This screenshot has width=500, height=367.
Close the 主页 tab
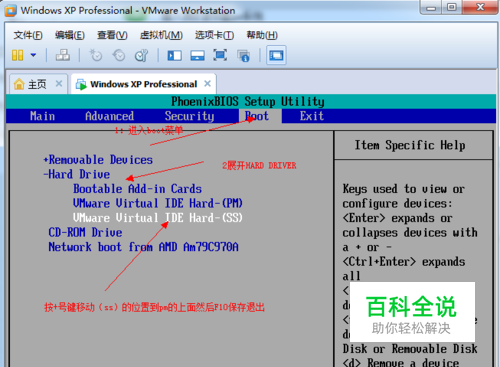click(x=59, y=83)
